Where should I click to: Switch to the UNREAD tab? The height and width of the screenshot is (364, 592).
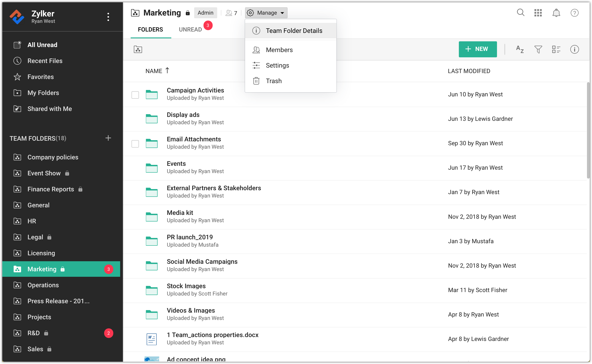click(190, 29)
